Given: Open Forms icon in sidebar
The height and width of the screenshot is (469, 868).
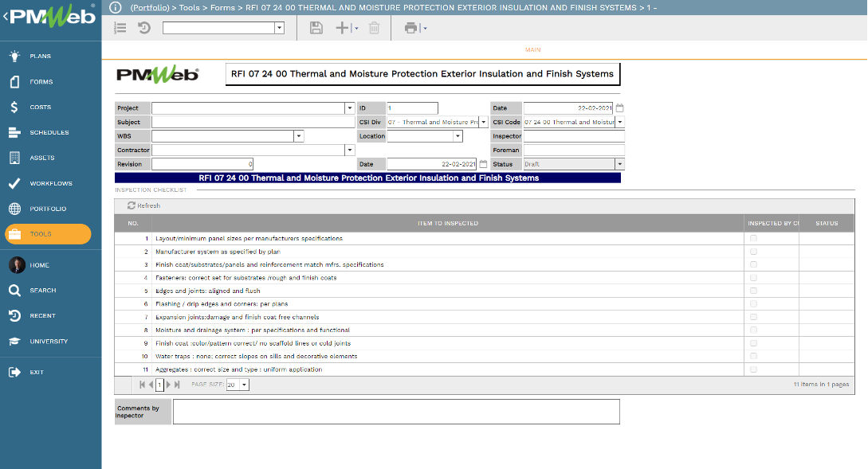Looking at the screenshot, I should pyautogui.click(x=15, y=81).
